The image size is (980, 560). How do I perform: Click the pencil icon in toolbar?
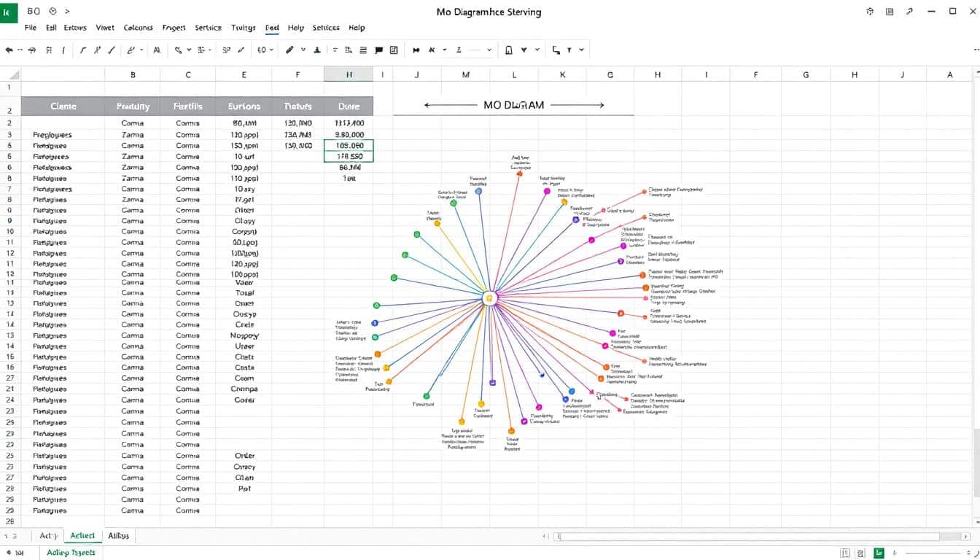(x=289, y=50)
